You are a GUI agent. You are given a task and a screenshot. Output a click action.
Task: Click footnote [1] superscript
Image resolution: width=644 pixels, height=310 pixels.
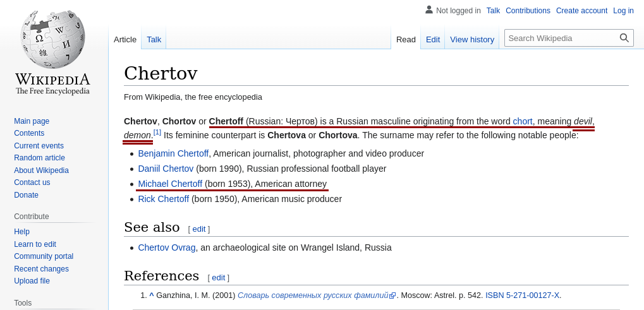157,133
